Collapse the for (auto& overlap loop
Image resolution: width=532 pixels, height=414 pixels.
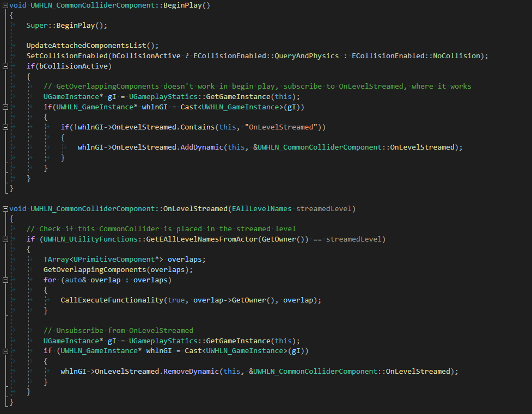click(x=5, y=280)
